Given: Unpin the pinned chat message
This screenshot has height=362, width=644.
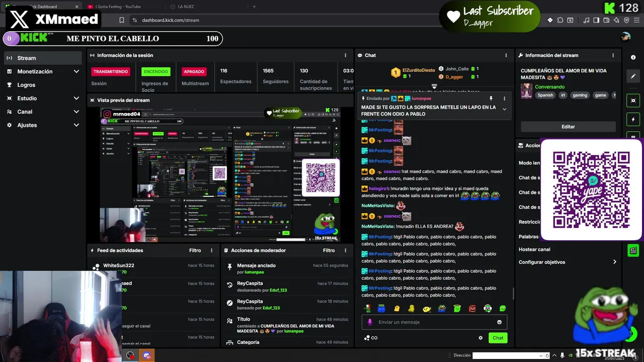Looking at the screenshot, I should coord(491,99).
